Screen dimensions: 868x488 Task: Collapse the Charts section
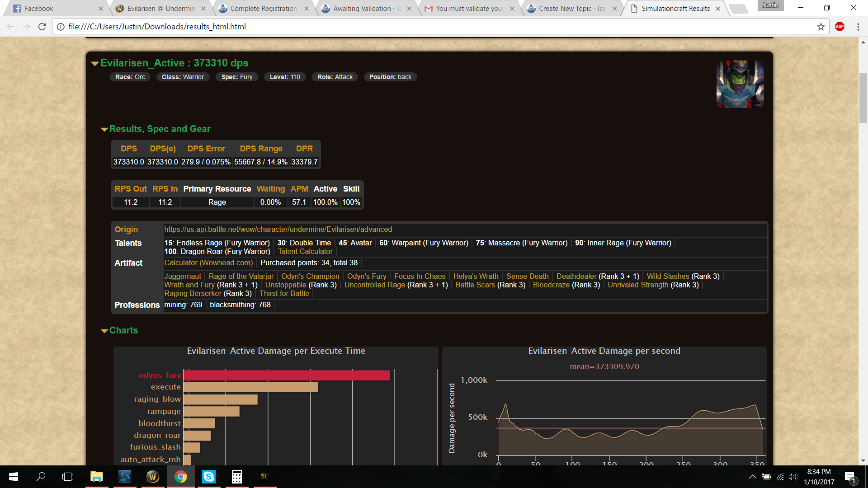pyautogui.click(x=104, y=331)
